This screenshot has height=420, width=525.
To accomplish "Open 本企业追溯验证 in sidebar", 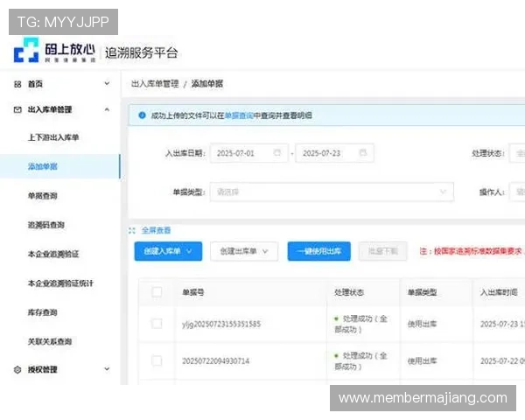I will pos(53,254).
